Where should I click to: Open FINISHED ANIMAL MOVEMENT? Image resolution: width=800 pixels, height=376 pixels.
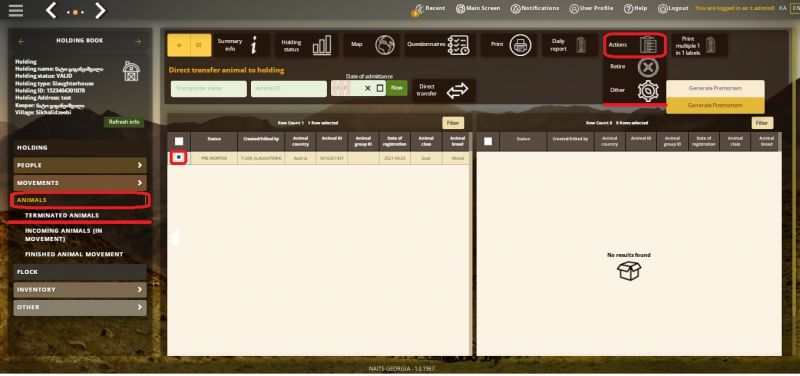pos(74,254)
